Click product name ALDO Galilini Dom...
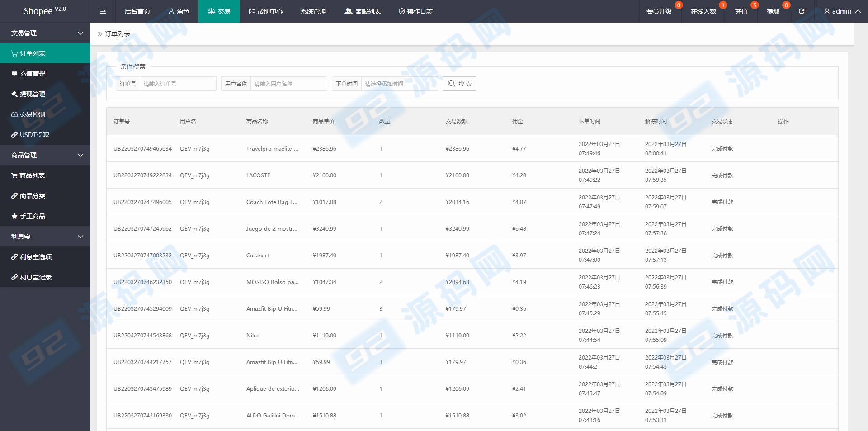This screenshot has height=431, width=868. 273,416
